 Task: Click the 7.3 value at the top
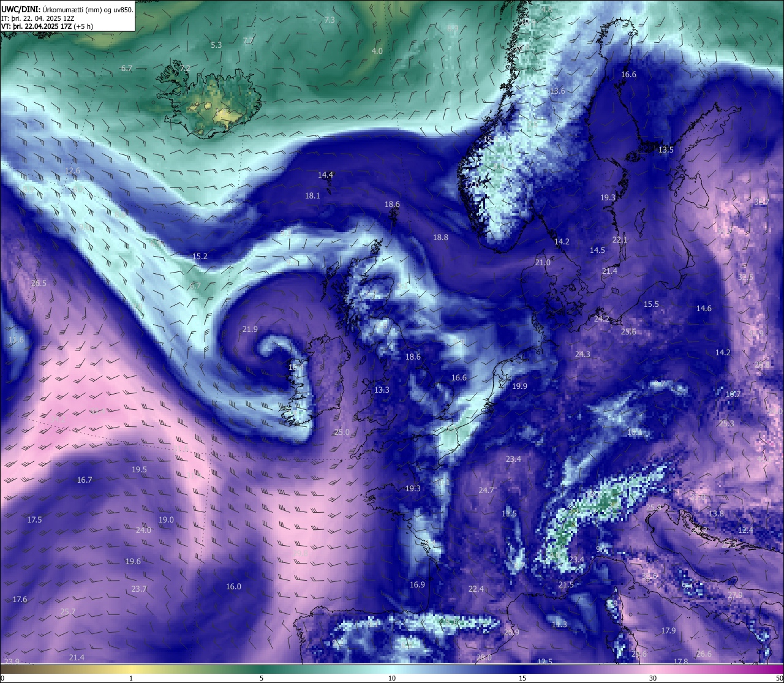coord(330,20)
